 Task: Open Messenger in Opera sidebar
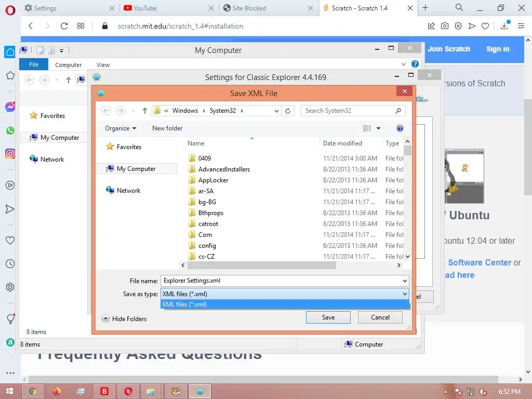[10, 107]
